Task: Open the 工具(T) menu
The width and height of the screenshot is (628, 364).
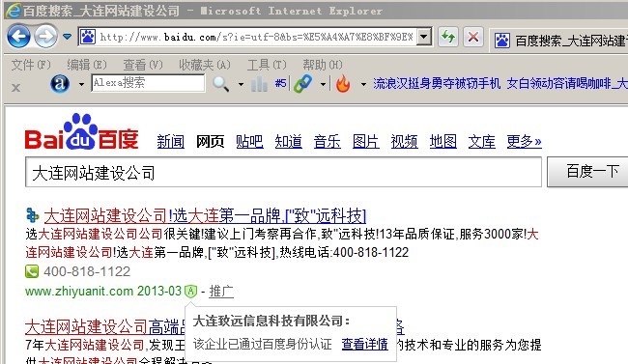Action: click(x=267, y=65)
